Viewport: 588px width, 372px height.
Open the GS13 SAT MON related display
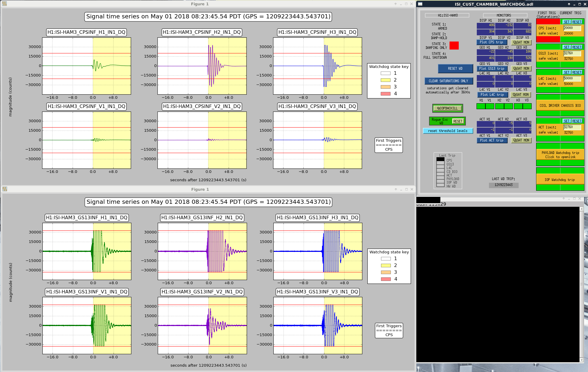point(521,69)
